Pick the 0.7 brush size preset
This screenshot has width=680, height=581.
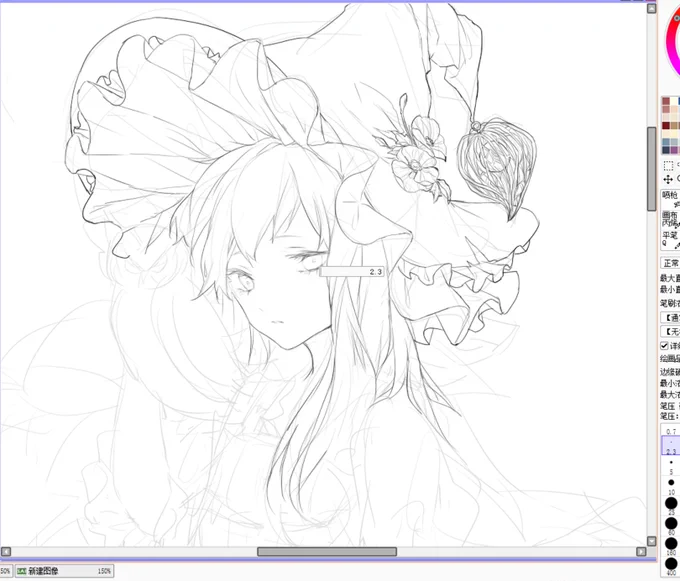[671, 430]
